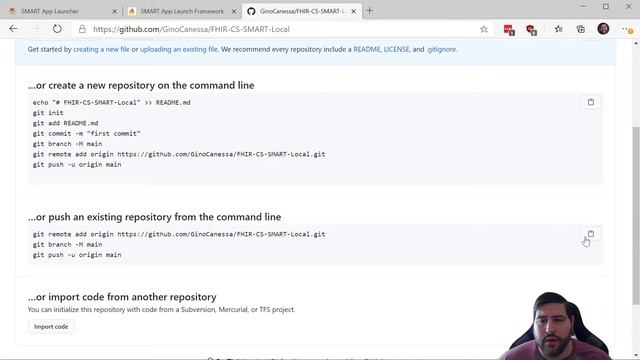Viewport: 640px width, 360px height.
Task: Follow the .gitignore link
Action: (442, 49)
